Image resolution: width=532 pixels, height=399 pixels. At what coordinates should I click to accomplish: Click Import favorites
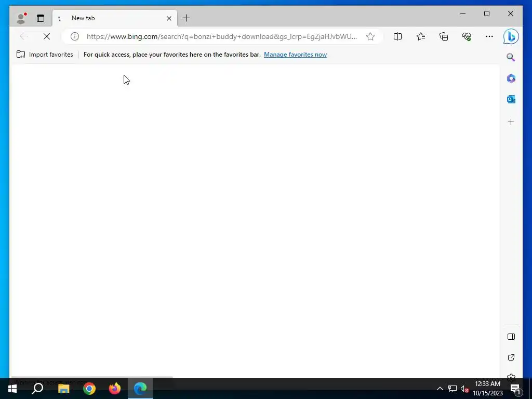click(x=45, y=54)
